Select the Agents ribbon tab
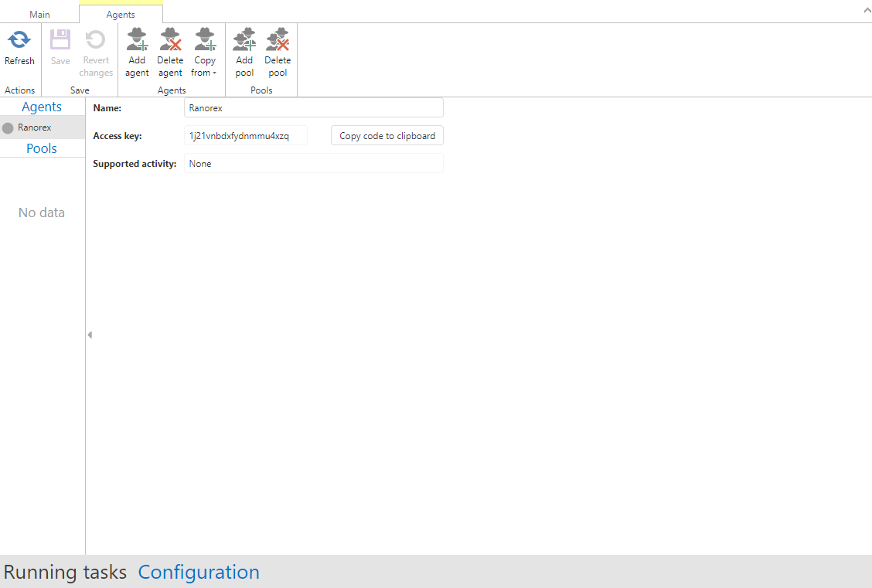The image size is (872, 588). pos(121,15)
